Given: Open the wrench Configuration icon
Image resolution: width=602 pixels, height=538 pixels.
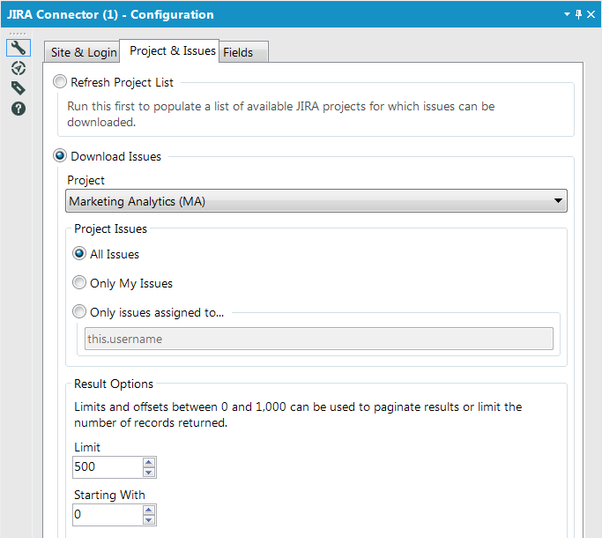Looking at the screenshot, I should (x=18, y=48).
